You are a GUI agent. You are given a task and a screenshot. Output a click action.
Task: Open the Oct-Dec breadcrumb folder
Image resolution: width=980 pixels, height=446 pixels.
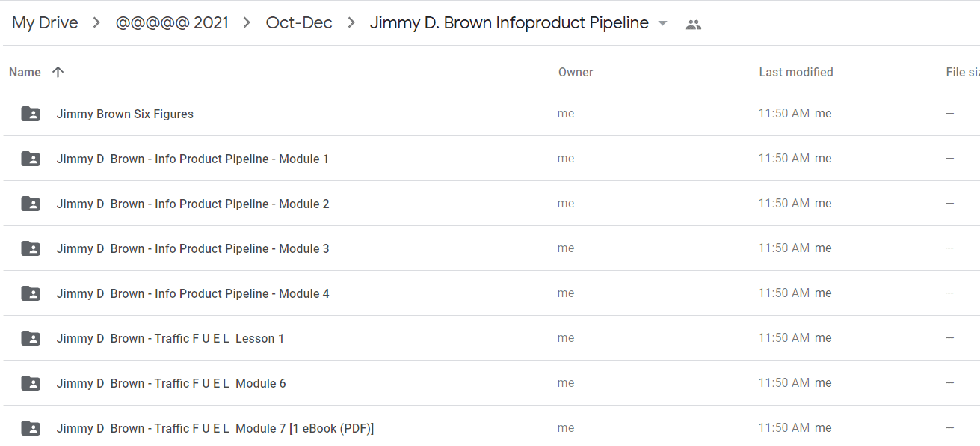[x=299, y=23]
